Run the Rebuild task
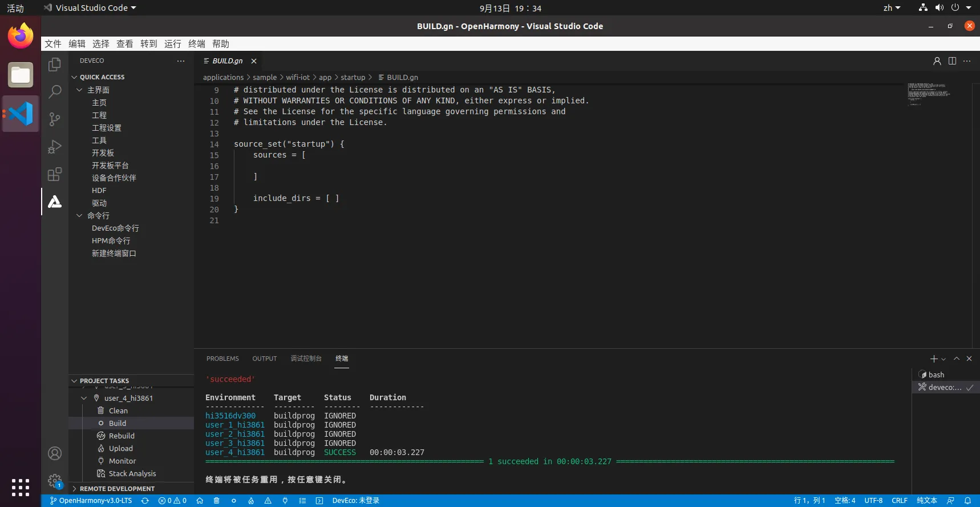Viewport: 980px width, 507px height. tap(122, 436)
